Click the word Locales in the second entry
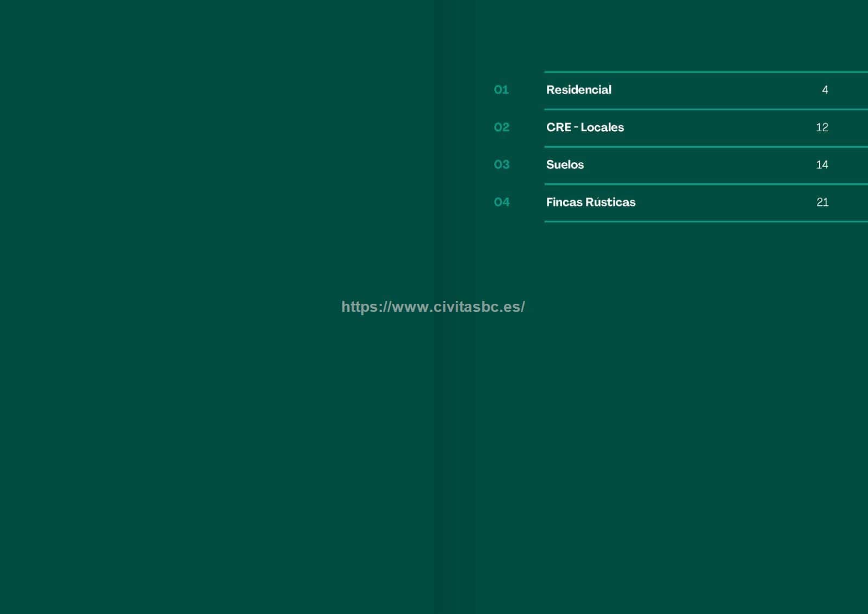The height and width of the screenshot is (614, 868). tap(602, 127)
